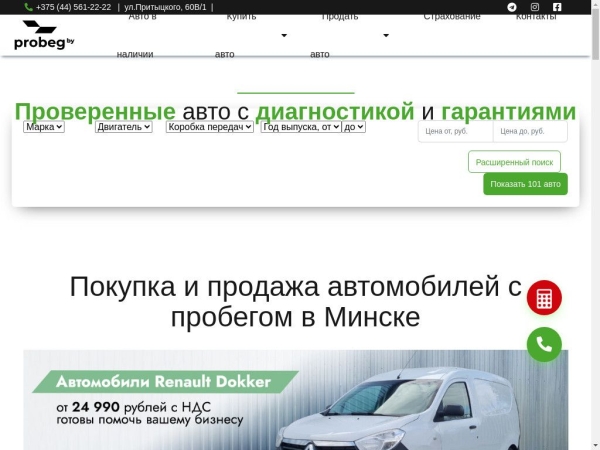Call the number +375 (44) 561-22-22

click(73, 7)
